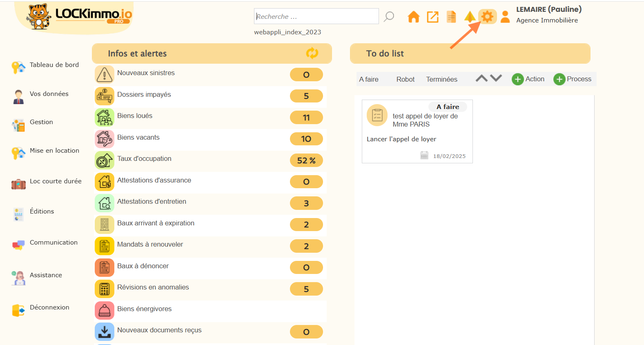Click the down chevron in To do list
This screenshot has width=644, height=345.
496,78
